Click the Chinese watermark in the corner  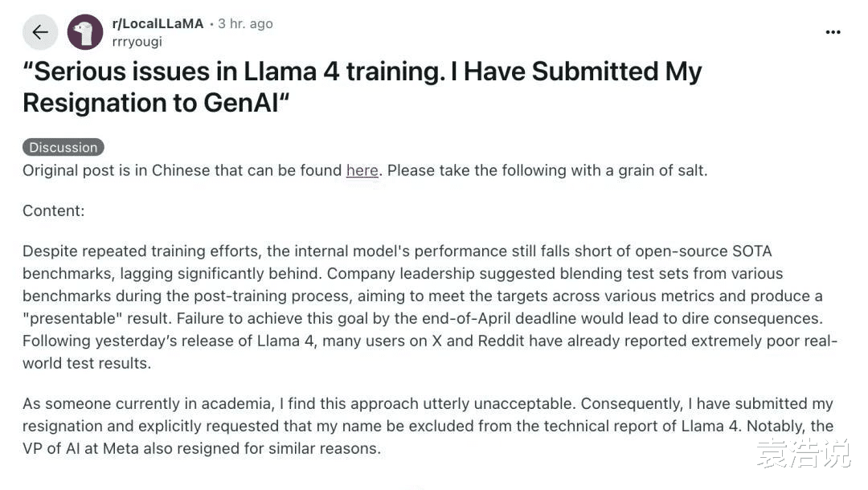[803, 453]
